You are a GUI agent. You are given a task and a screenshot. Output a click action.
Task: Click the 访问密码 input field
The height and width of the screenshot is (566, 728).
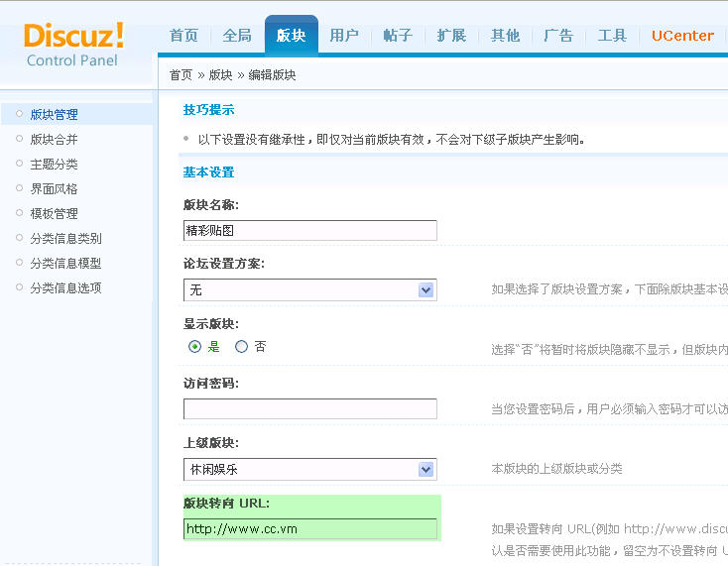tap(309, 408)
